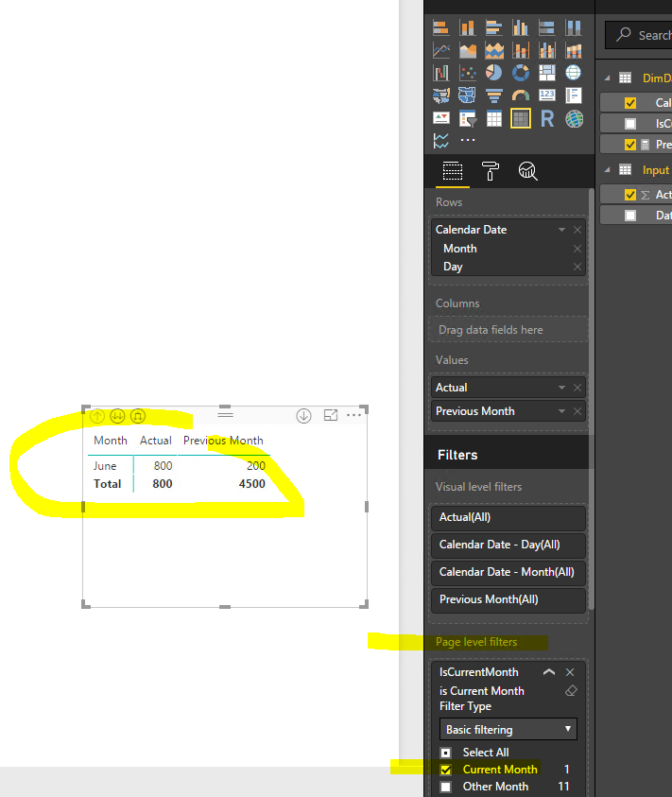
Task: Select the Card (123) visual
Action: coord(547,95)
